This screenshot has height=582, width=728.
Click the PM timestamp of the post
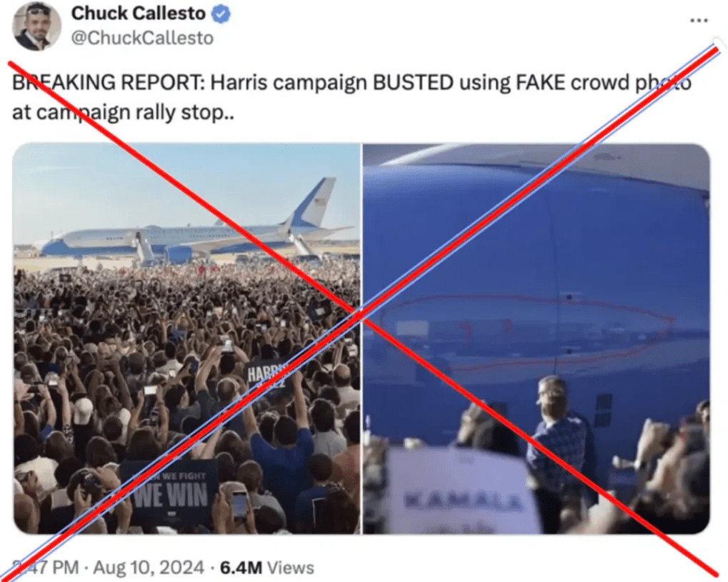pyautogui.click(x=46, y=568)
